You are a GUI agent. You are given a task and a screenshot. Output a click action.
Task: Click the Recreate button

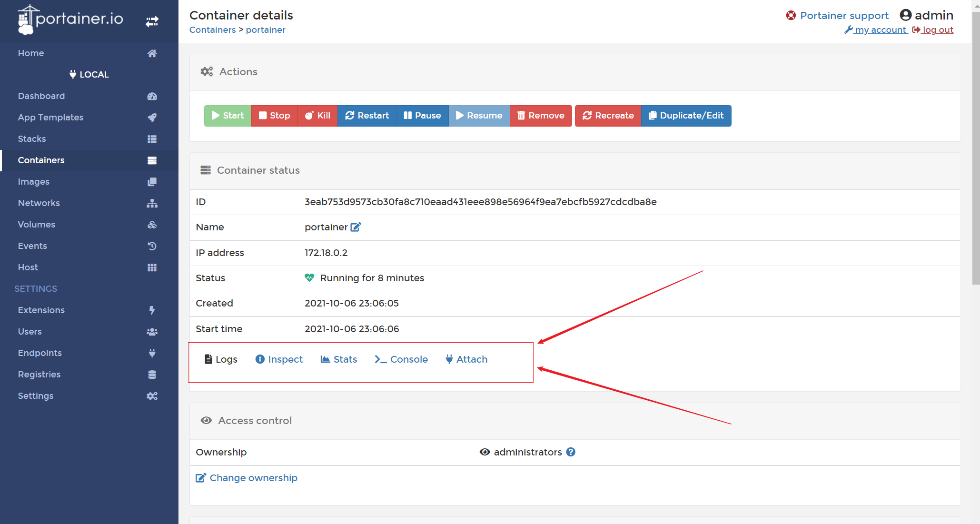pyautogui.click(x=608, y=116)
